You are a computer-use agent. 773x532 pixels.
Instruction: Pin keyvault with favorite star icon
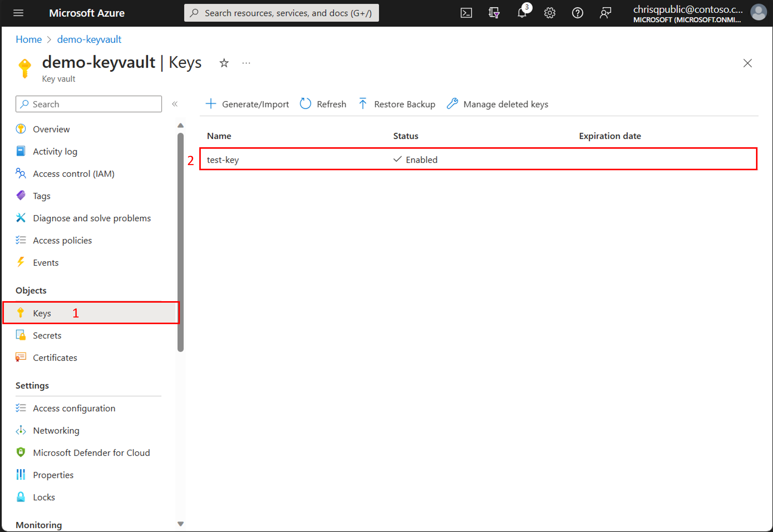(x=224, y=63)
